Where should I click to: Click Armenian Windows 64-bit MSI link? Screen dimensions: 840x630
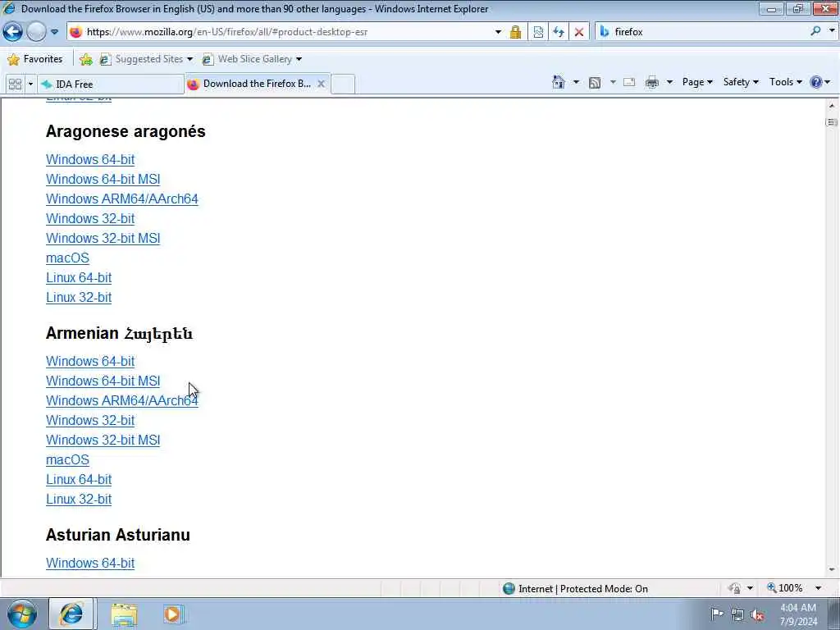point(103,381)
